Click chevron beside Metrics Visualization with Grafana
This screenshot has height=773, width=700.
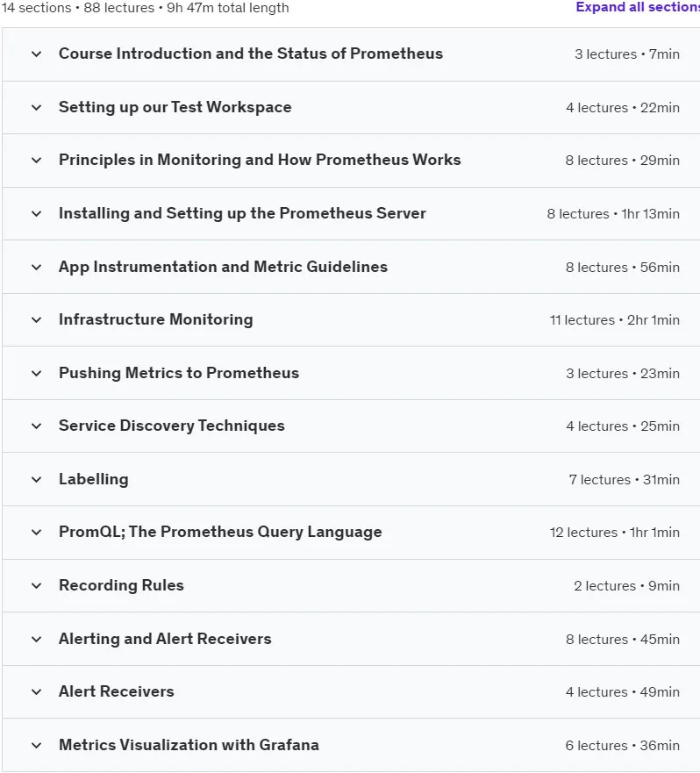[37, 746]
